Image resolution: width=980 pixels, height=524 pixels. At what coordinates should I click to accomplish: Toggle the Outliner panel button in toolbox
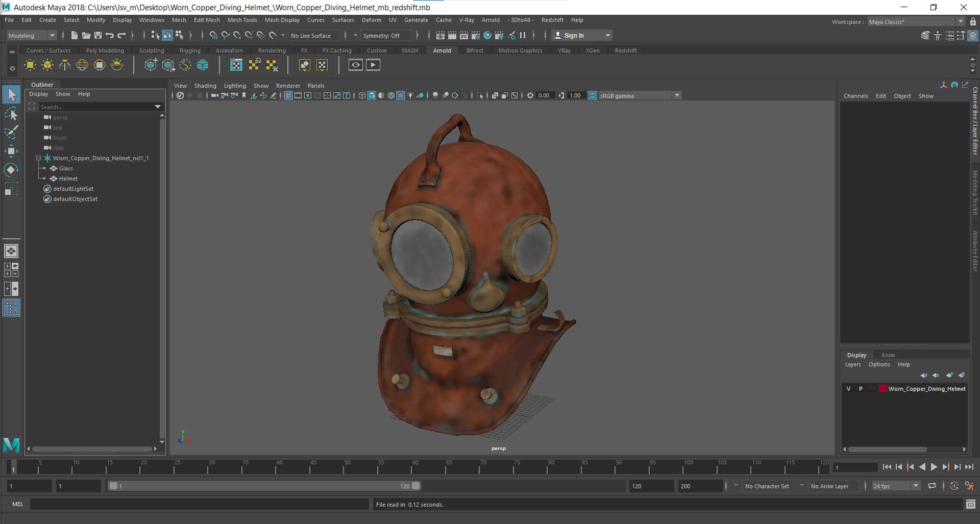[x=11, y=308]
